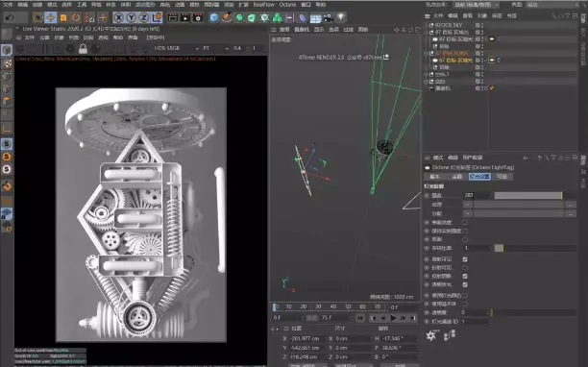Viewport: 588px width, 367px height.
Task: Open the PT kernel dropdown
Action: point(215,48)
